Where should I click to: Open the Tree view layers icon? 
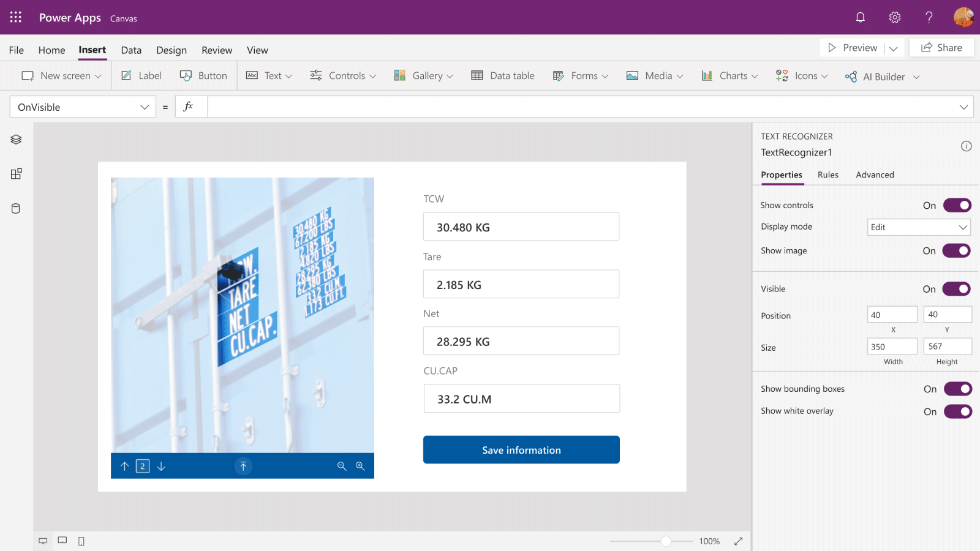pyautogui.click(x=16, y=140)
